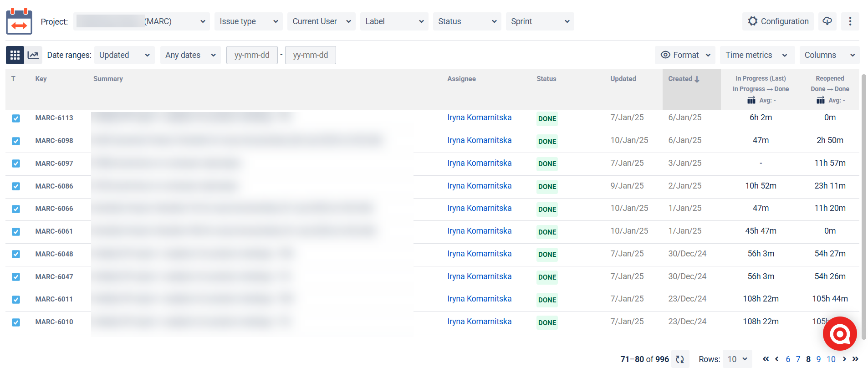Screen dimensions: 868x378
Task: Toggle checkbox for MARC-6086
Action: (16, 186)
